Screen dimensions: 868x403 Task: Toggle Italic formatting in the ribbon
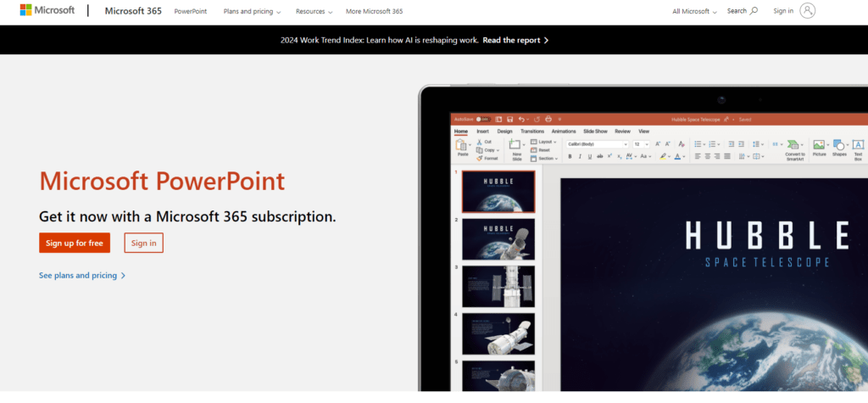581,156
